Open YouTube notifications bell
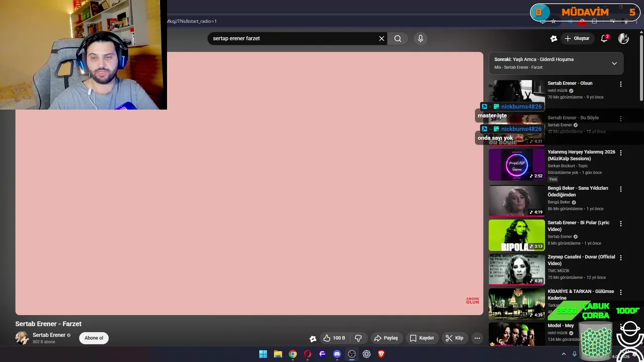The width and height of the screenshot is (644, 362). pos(605,38)
